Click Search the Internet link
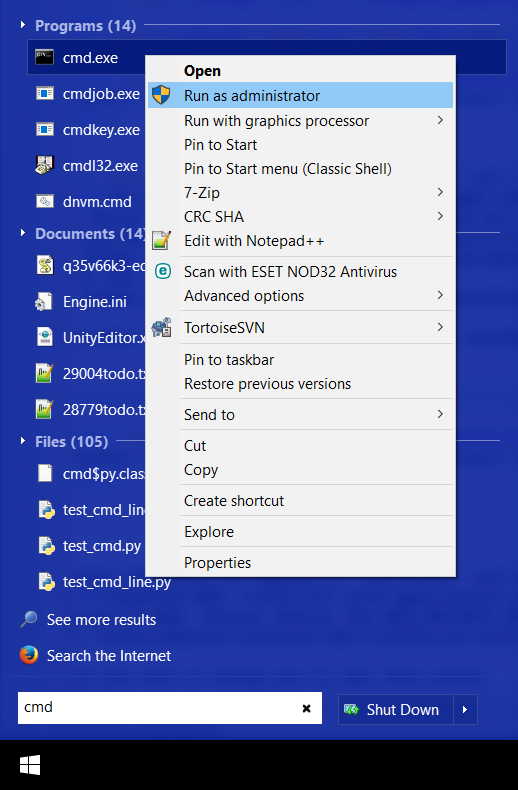 pyautogui.click(x=109, y=655)
